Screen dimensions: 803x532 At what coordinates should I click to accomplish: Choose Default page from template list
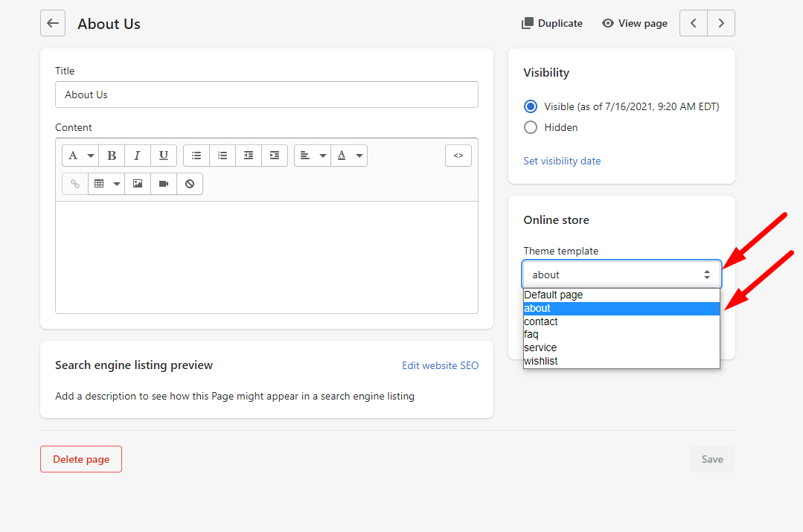621,295
